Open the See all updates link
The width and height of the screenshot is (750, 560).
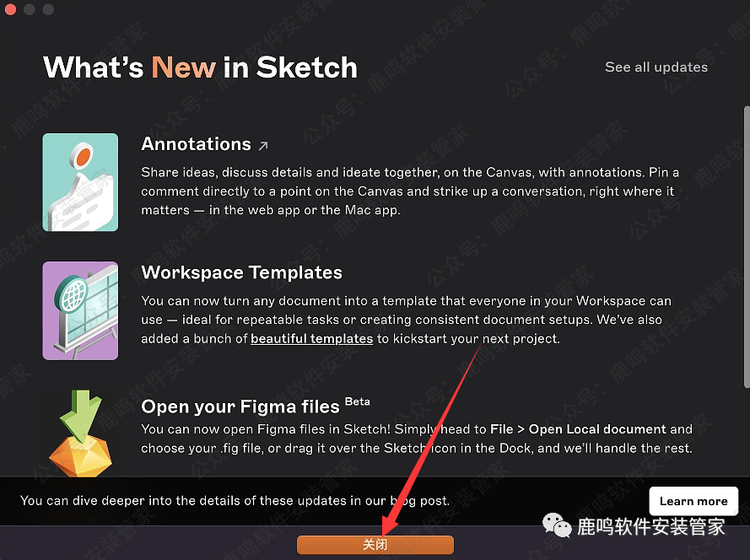click(656, 67)
